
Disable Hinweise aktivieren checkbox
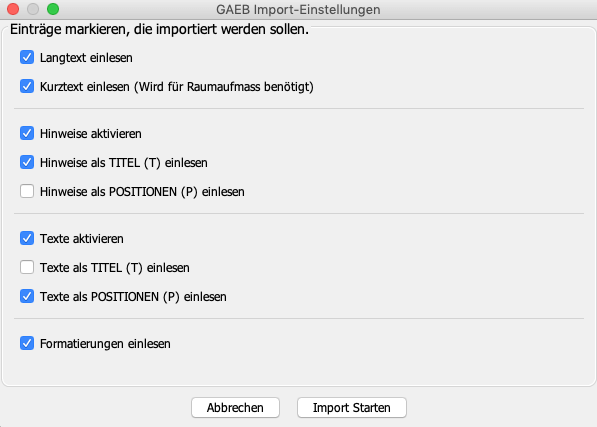(x=27, y=134)
